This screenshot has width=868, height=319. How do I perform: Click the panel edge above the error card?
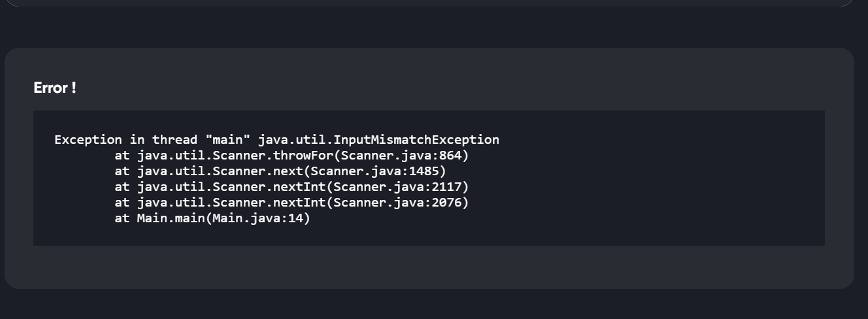[431, 4]
